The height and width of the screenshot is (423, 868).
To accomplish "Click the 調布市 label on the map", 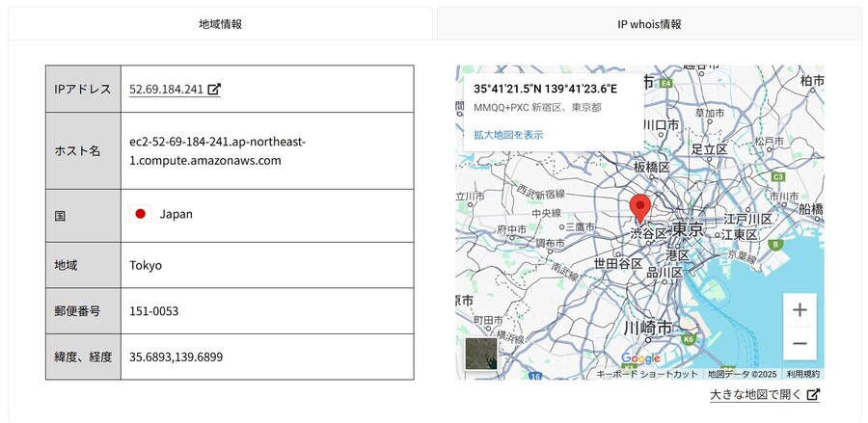I will (550, 243).
